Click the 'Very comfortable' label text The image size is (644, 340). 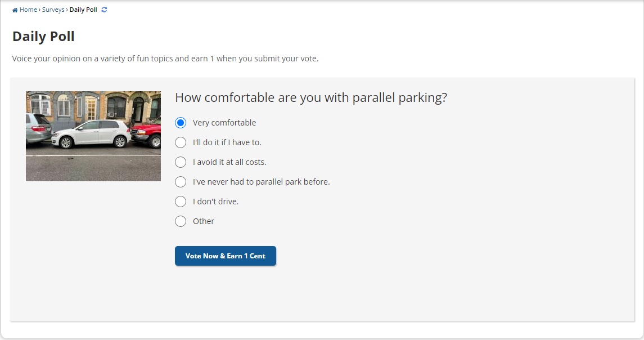pos(224,123)
